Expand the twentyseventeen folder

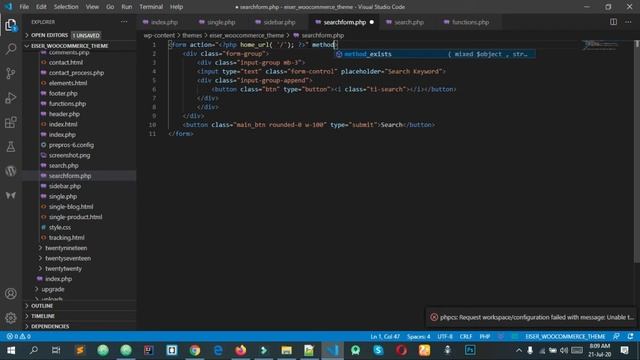point(68,258)
